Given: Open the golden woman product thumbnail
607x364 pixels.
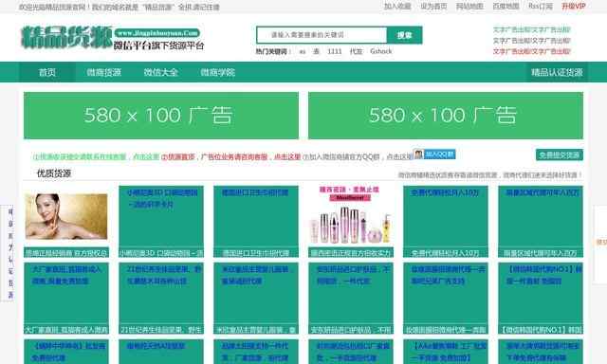Looking at the screenshot, I should 66,217.
